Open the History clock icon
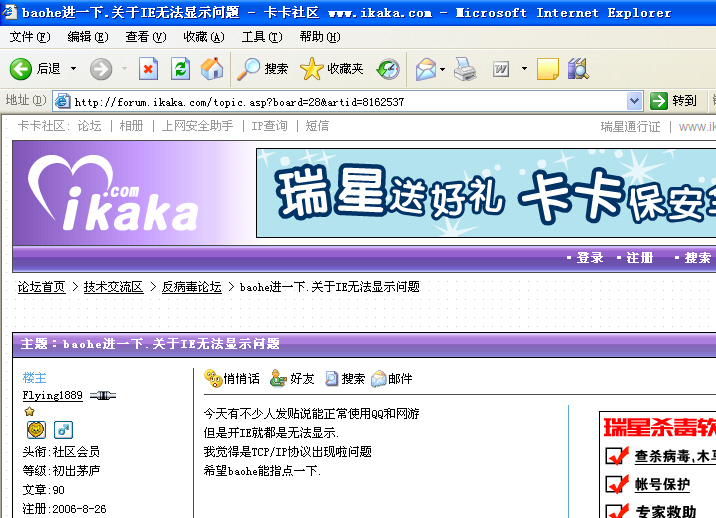The image size is (716, 518). (x=388, y=69)
